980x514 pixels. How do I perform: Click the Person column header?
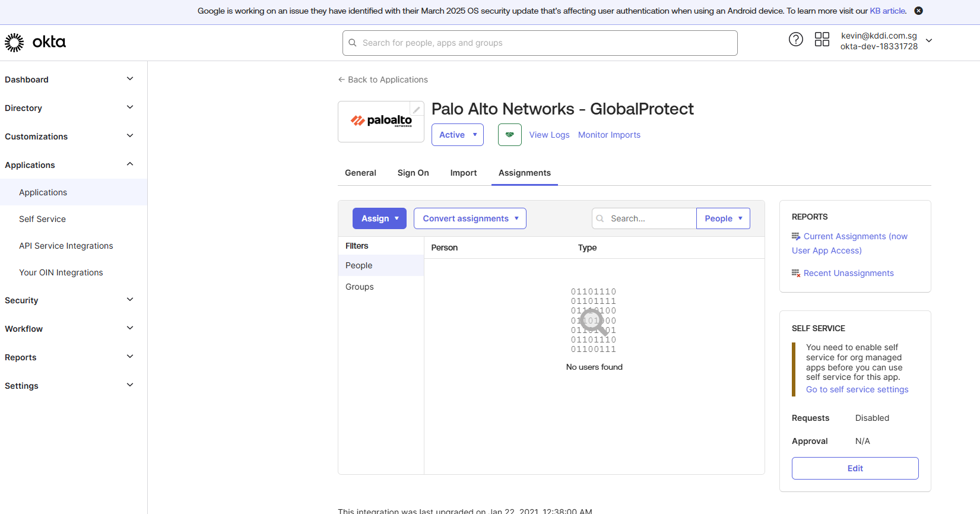tap(445, 248)
